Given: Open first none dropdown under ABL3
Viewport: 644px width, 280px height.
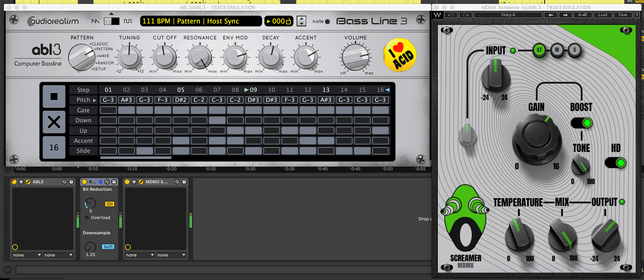Looking at the screenshot, I should pyautogui.click(x=27, y=255).
